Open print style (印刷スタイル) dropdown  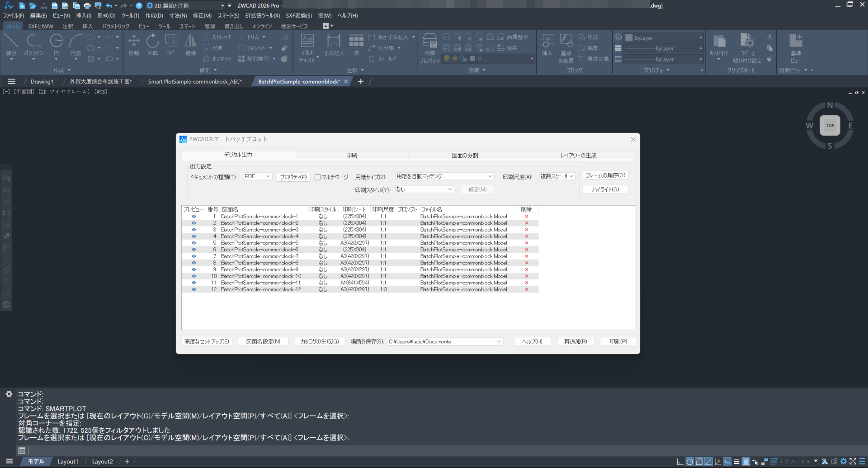[424, 189]
